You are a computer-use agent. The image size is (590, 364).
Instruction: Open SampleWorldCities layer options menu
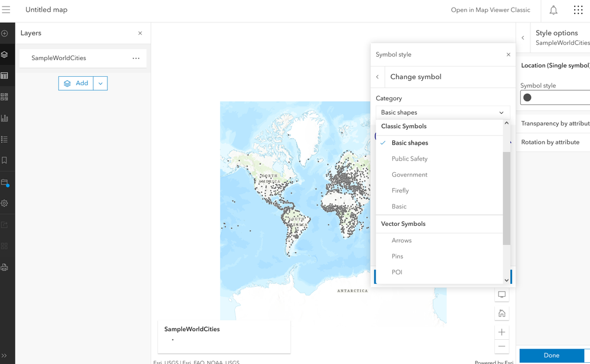[136, 58]
